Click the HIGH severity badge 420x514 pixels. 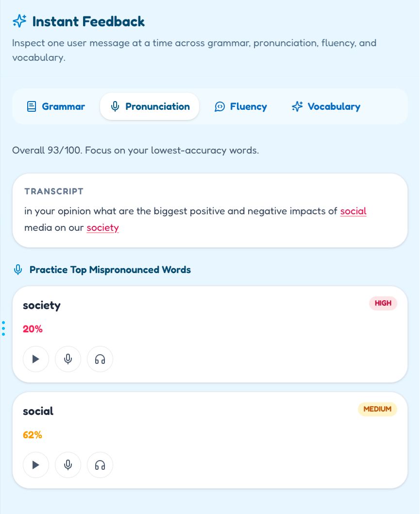tap(383, 304)
